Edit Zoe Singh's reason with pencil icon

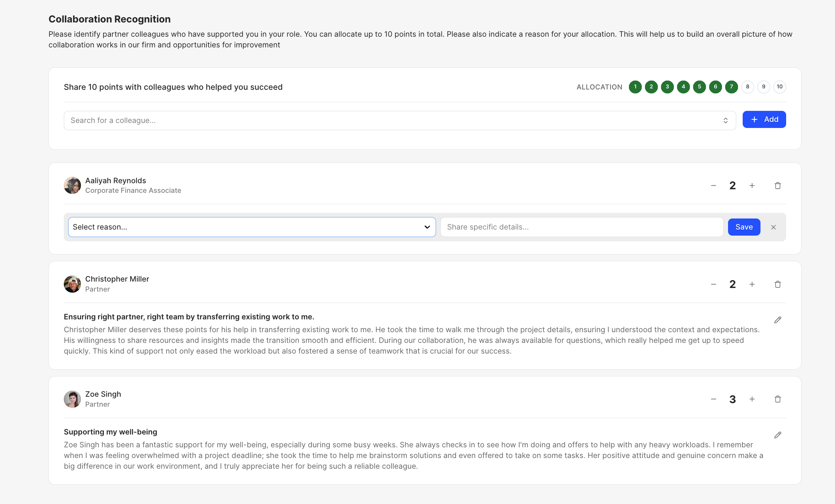click(x=778, y=435)
